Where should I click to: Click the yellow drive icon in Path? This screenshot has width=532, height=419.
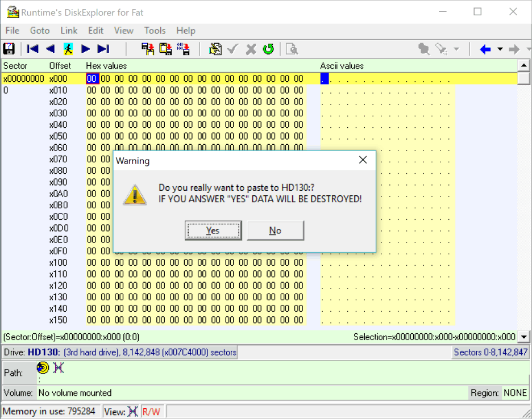(43, 368)
